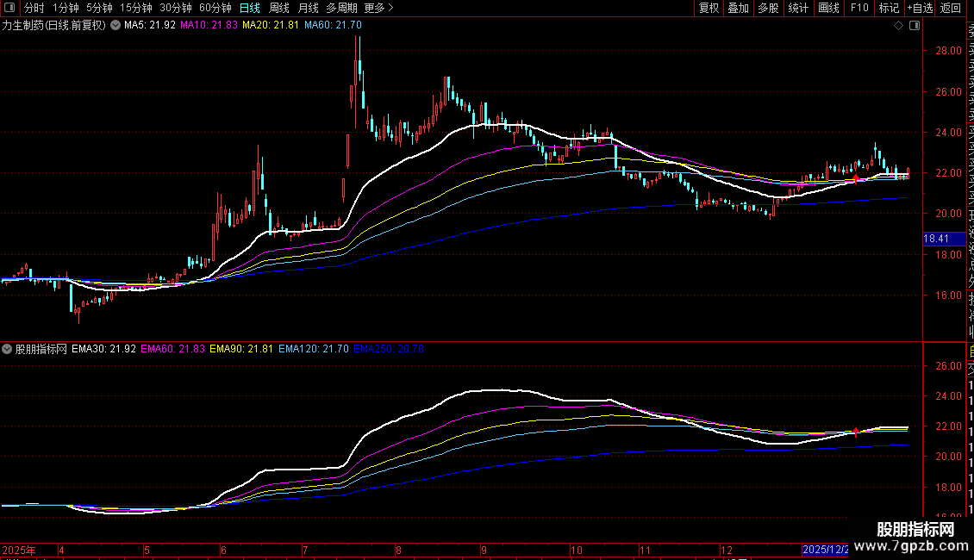Image resolution: width=974 pixels, height=560 pixels.
Task: Toggle the right side panel icon
Action: (x=915, y=26)
